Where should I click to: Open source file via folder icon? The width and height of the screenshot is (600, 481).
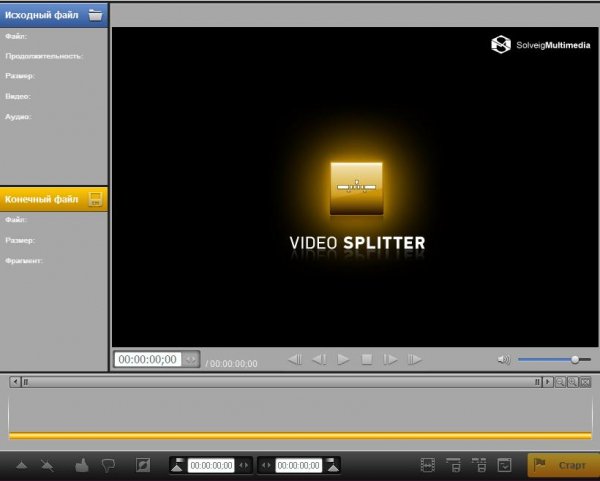tap(96, 15)
